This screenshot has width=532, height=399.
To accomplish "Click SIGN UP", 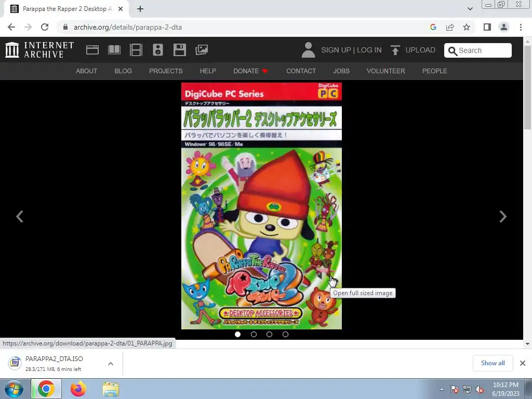I will tap(336, 50).
